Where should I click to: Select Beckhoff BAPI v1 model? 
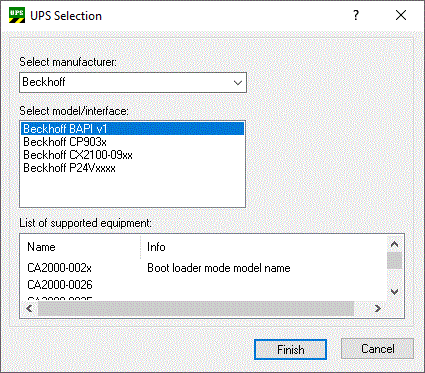(132, 129)
